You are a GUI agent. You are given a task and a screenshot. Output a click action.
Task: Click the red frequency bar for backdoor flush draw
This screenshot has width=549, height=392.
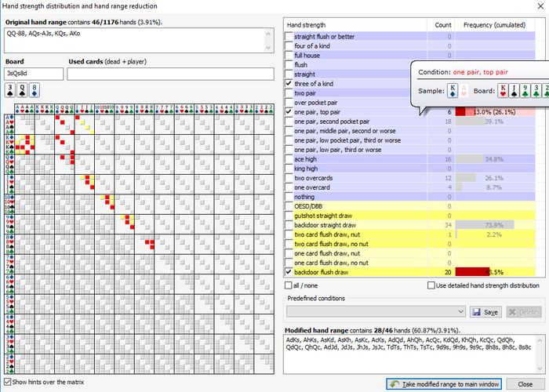coord(472,272)
